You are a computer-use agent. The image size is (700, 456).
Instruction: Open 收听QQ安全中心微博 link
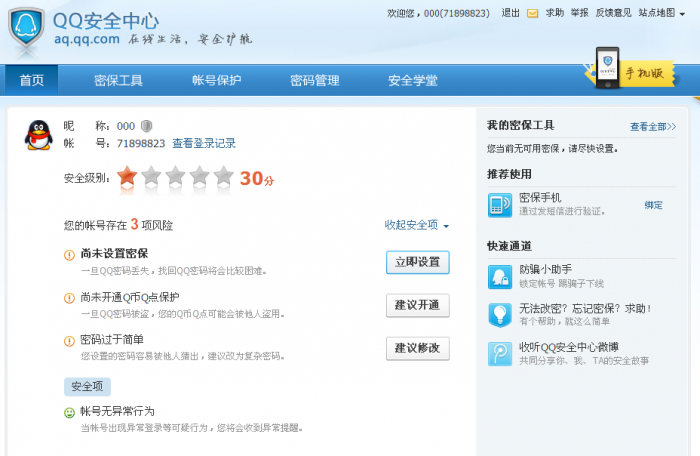pos(569,347)
